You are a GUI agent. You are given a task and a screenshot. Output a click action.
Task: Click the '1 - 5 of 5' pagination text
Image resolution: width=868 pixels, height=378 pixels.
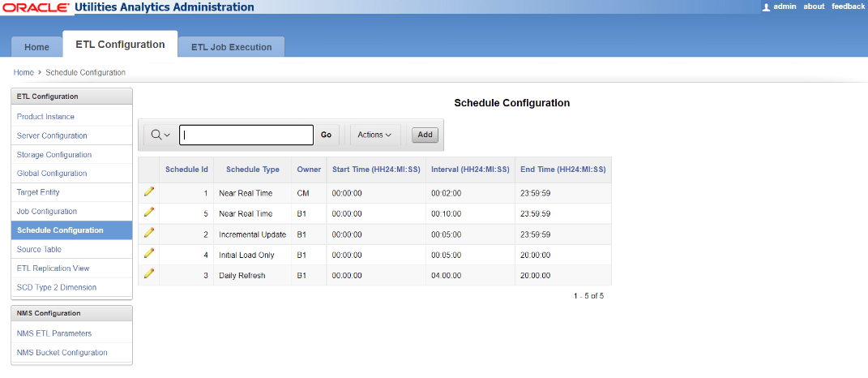point(588,296)
